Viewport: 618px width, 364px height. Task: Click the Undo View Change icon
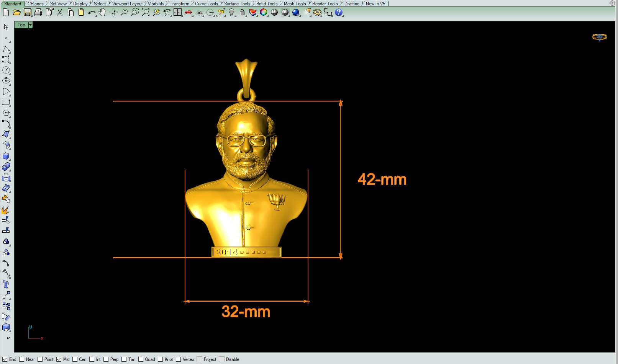(x=167, y=12)
